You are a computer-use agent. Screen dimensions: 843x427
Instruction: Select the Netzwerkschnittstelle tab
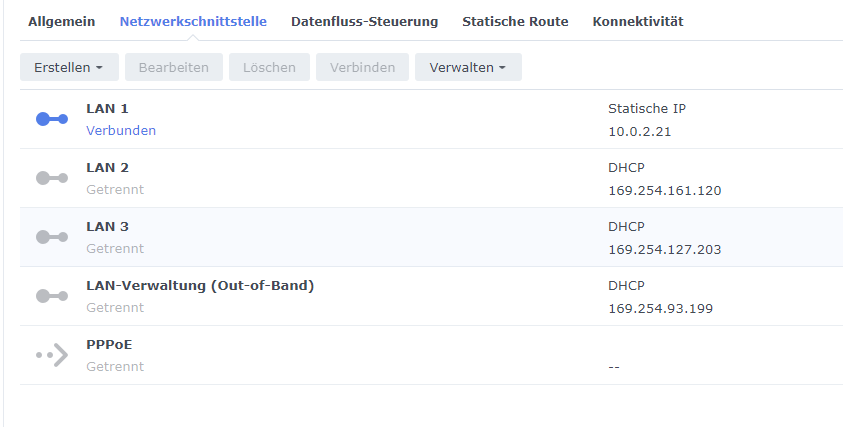193,21
